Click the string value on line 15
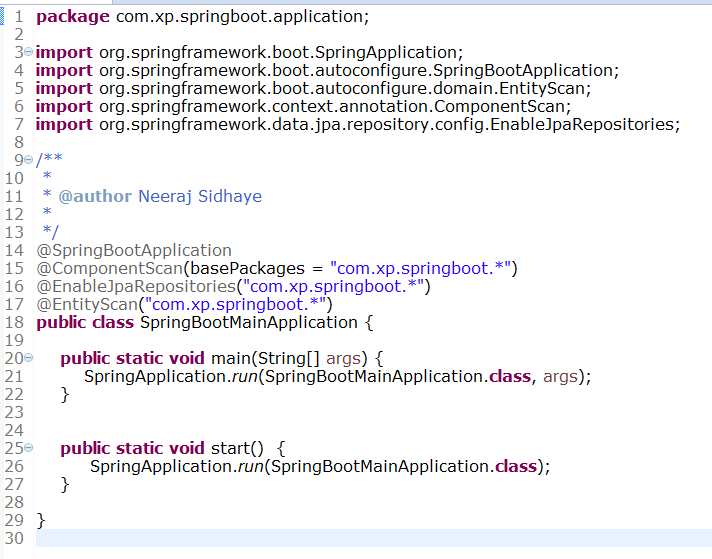712x559 pixels. coord(420,268)
